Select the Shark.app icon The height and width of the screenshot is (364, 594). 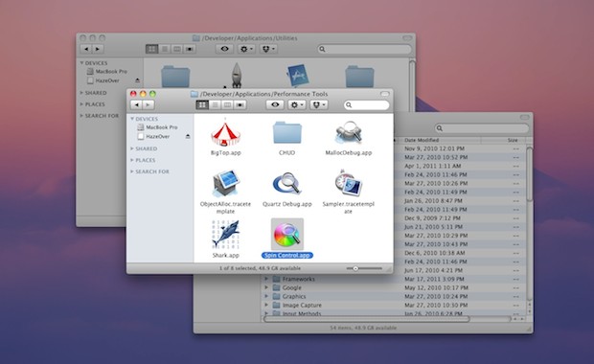225,235
